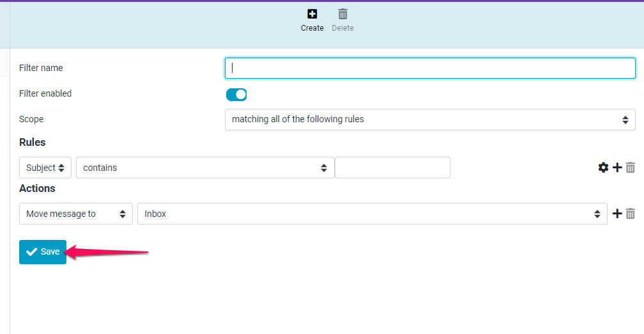
Task: Add a new rule with plus icon
Action: 617,168
